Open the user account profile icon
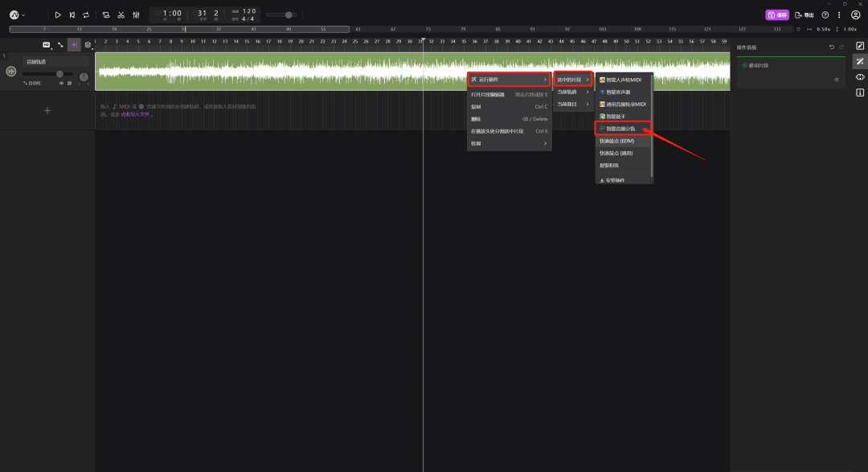Viewport: 868px width, 472px height. click(856, 15)
